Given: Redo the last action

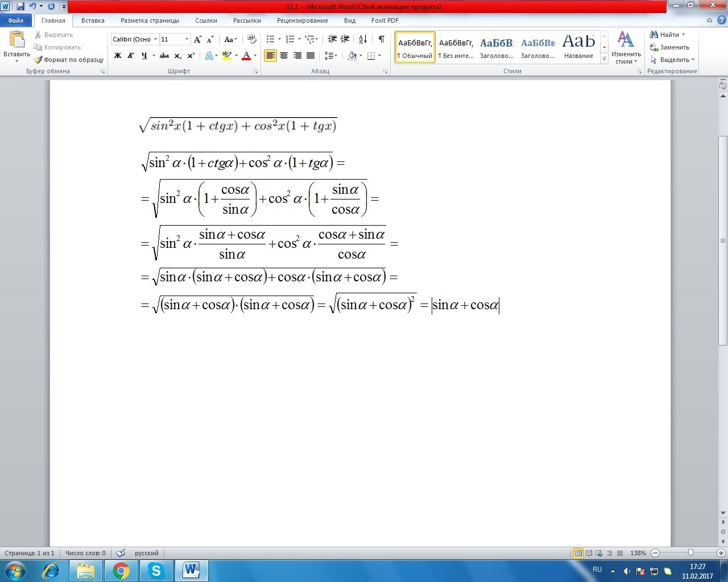Looking at the screenshot, I should pos(51,6).
